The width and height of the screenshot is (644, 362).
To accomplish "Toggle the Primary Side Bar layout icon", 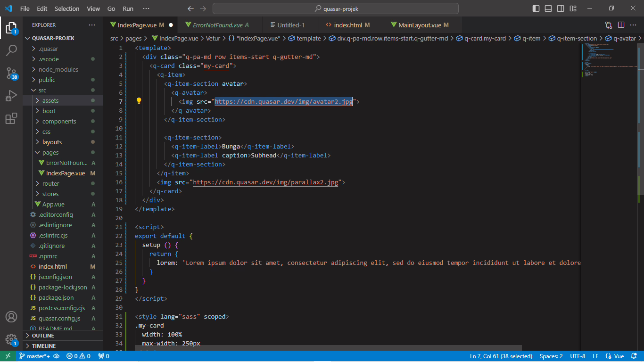I will coord(536,8).
